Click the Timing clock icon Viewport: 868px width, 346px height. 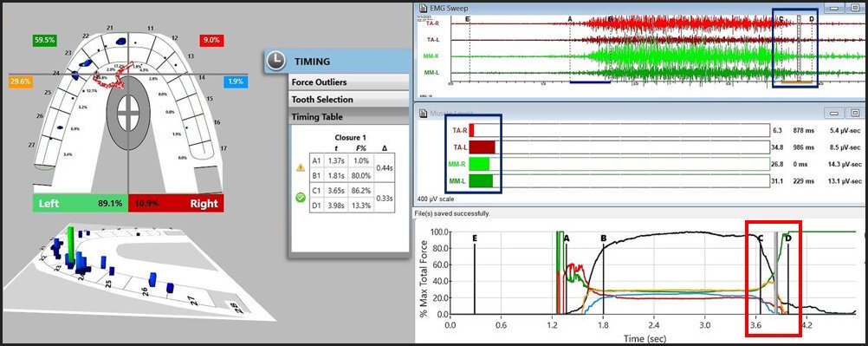[x=276, y=61]
